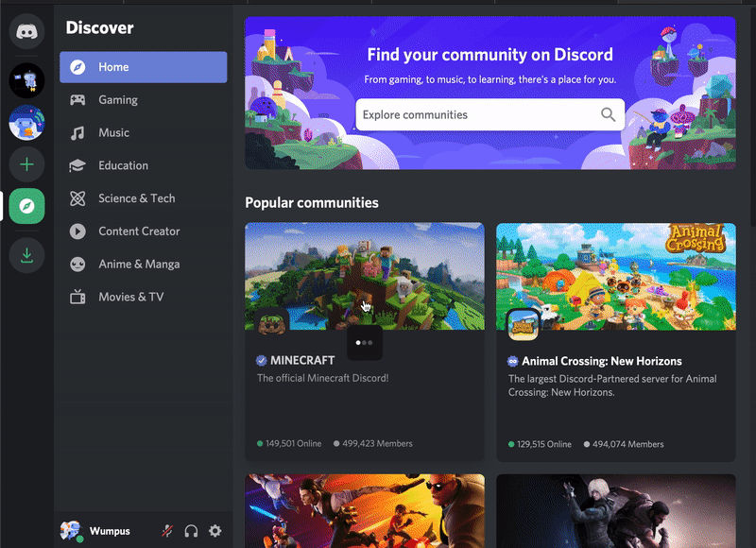Screen dimensions: 756x548
Task: Unmute the microphone in user panel
Action: (x=167, y=531)
